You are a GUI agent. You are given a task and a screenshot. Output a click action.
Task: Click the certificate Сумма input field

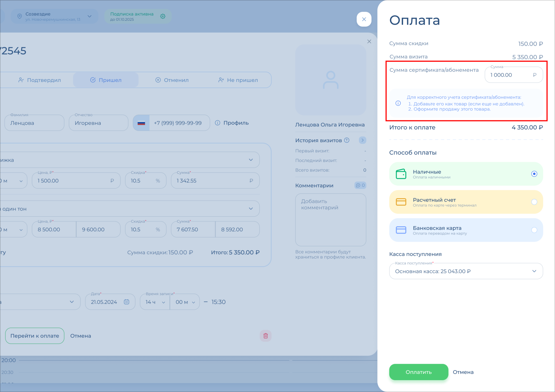[509, 75]
